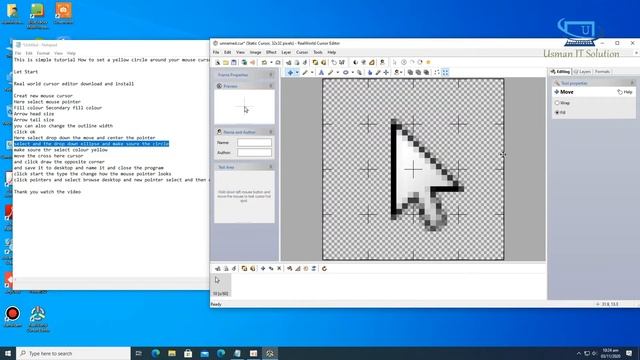Screen dimensions: 640x360
Task: Select the Fill radio option
Action: [560, 112]
